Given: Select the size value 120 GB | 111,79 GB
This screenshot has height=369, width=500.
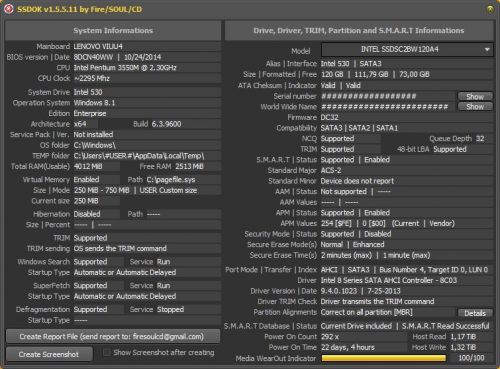Looking at the screenshot, I should pyautogui.click(x=354, y=74).
